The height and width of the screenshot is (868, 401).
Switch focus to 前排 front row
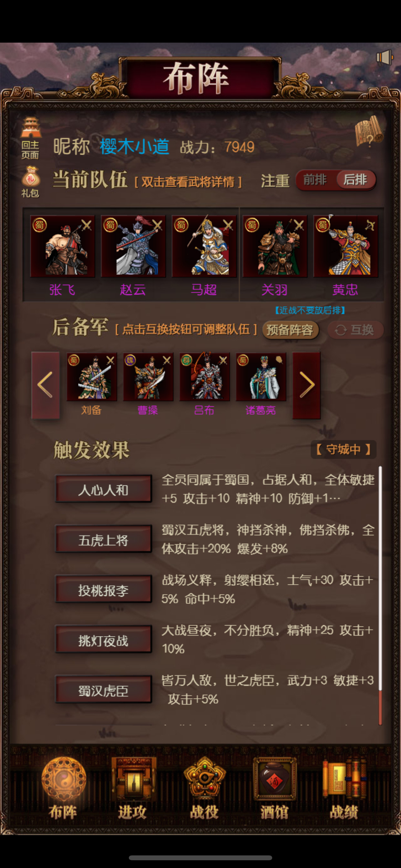tap(315, 180)
